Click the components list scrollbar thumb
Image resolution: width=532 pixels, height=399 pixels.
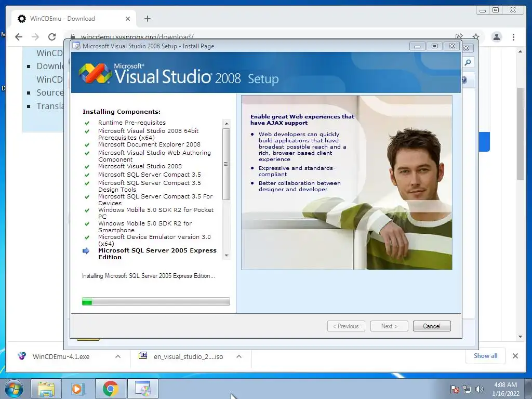pos(227,164)
